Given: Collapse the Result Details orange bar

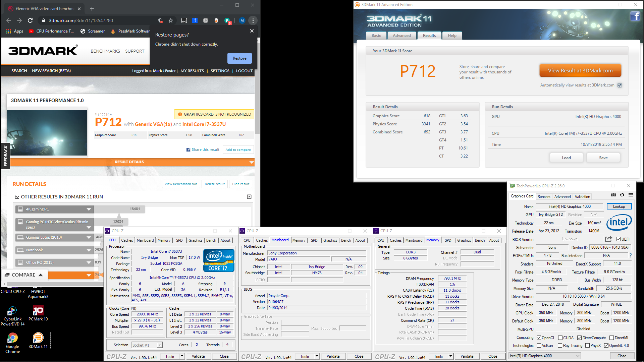Looking at the screenshot, I should click(x=132, y=162).
